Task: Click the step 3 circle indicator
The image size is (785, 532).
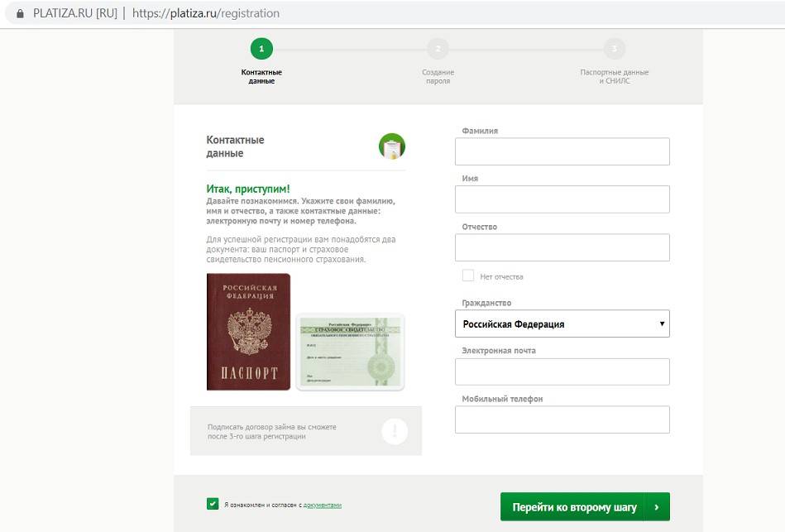Action: [614, 49]
